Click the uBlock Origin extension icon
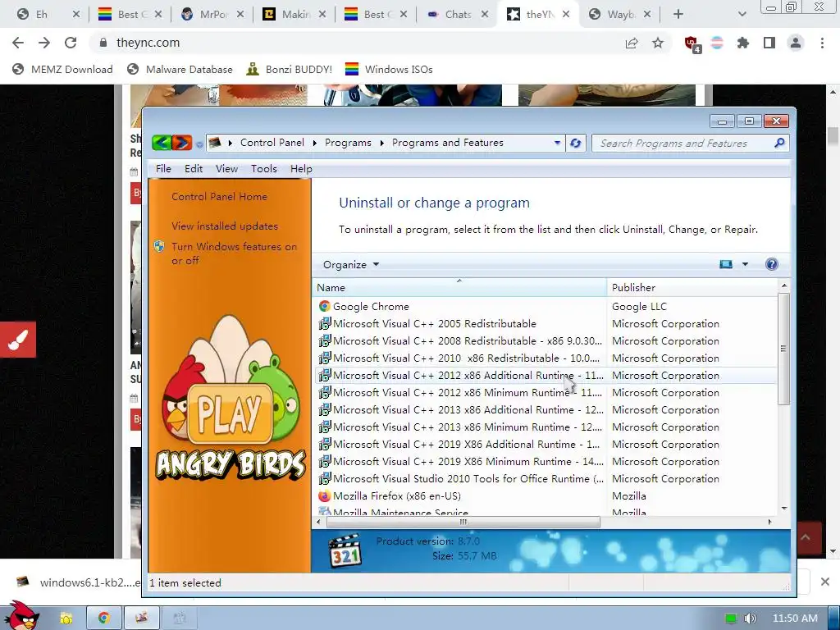The height and width of the screenshot is (630, 840). [x=692, y=43]
